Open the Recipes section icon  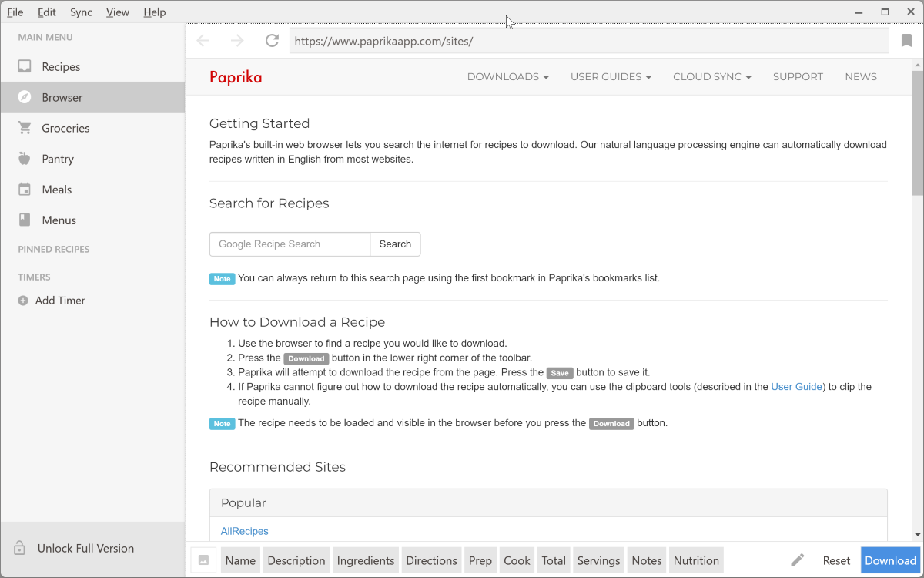pos(25,66)
